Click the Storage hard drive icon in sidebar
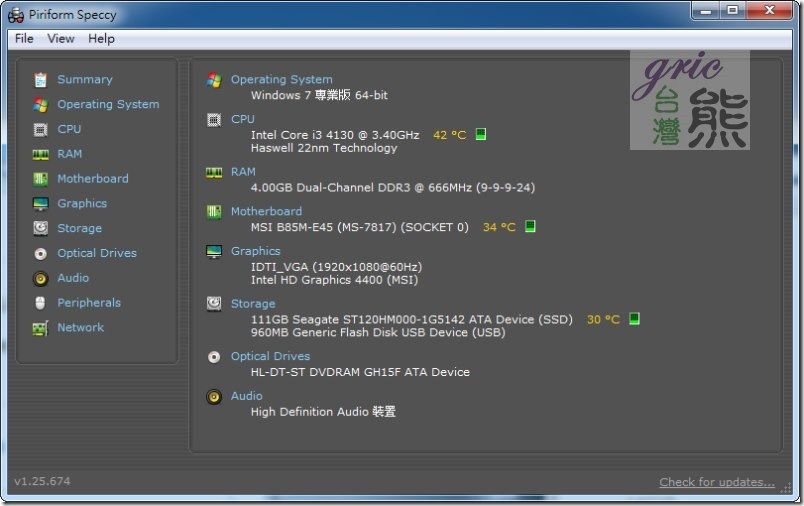Image resolution: width=804 pixels, height=506 pixels. (x=41, y=228)
